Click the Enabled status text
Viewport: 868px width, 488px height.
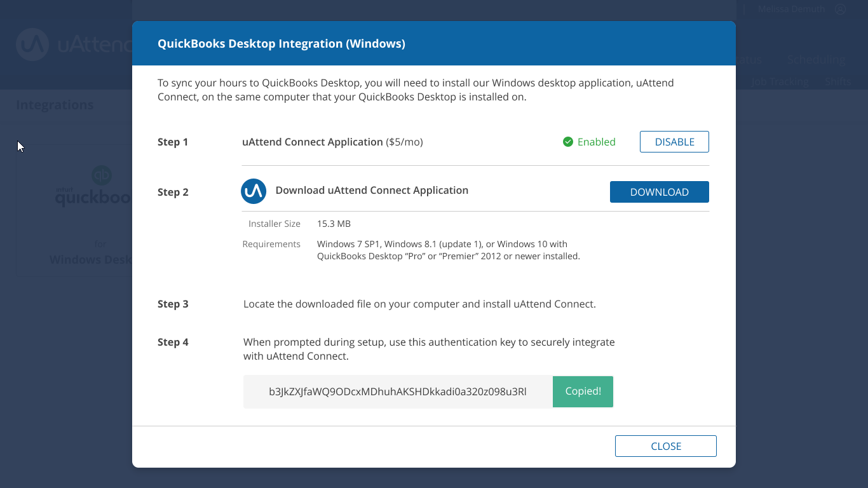(596, 142)
